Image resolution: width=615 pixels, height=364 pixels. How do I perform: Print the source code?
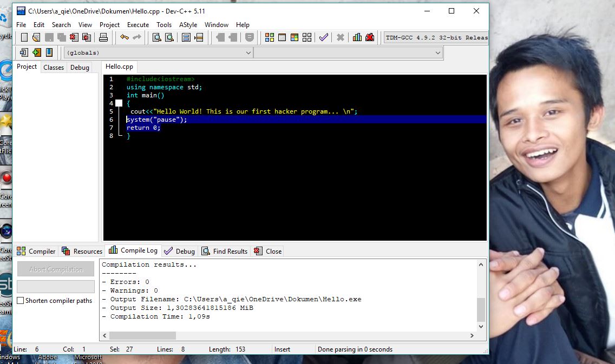104,37
